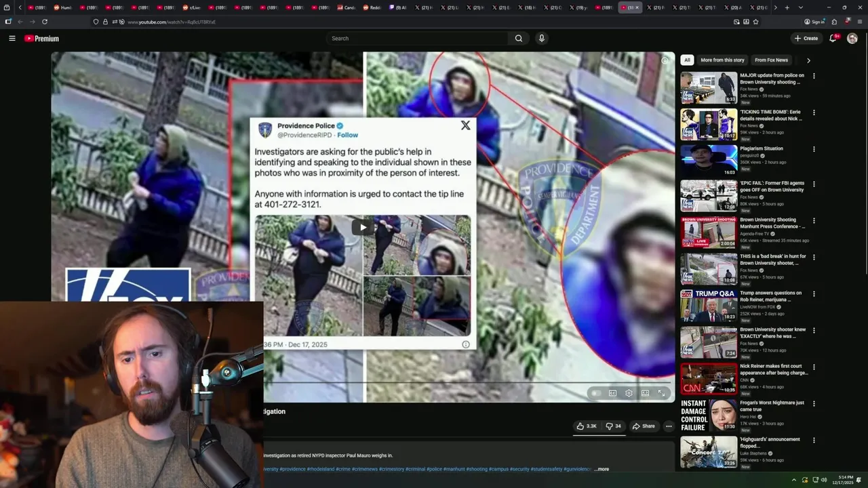Open the YouTube guide hamburger menu

coord(12,39)
